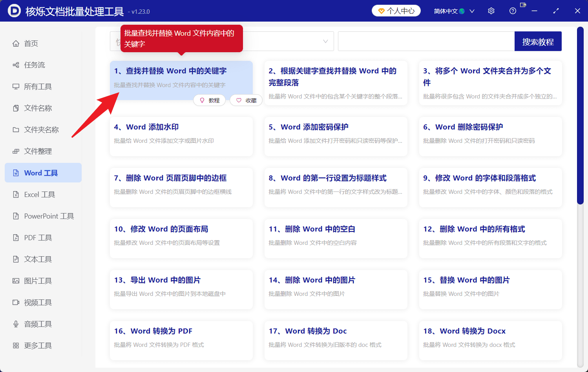Viewport: 588px width, 372px height.
Task: Click into the tutorial search field
Action: coord(426,41)
